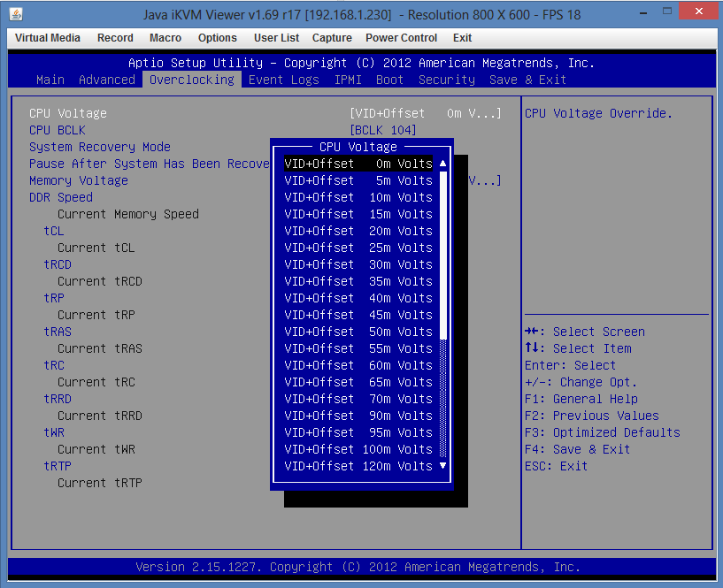This screenshot has height=588, width=723.
Task: Select VID+Offset 50m Volts option
Action: (358, 332)
